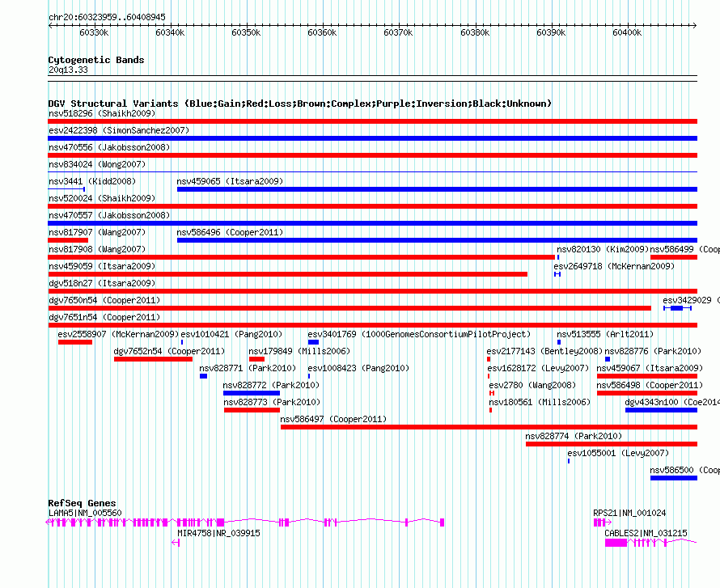Click the blue gain bar under esv2422398
Screen dimensions: 720x588
pyautogui.click(x=372, y=138)
